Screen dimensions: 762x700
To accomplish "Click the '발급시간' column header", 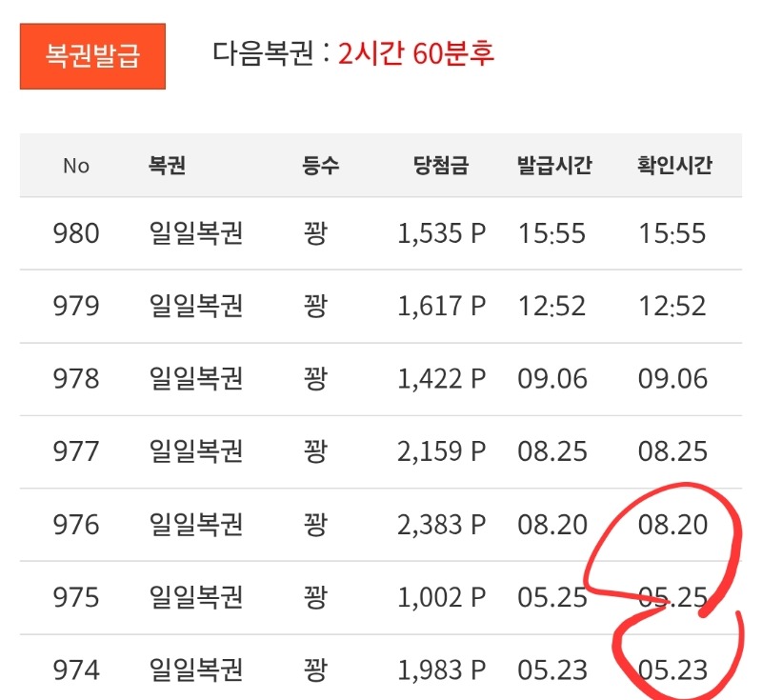I will pos(554,166).
